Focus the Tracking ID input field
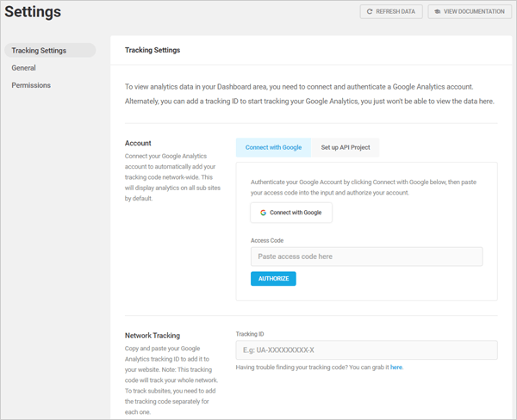This screenshot has width=517, height=420. pos(366,350)
